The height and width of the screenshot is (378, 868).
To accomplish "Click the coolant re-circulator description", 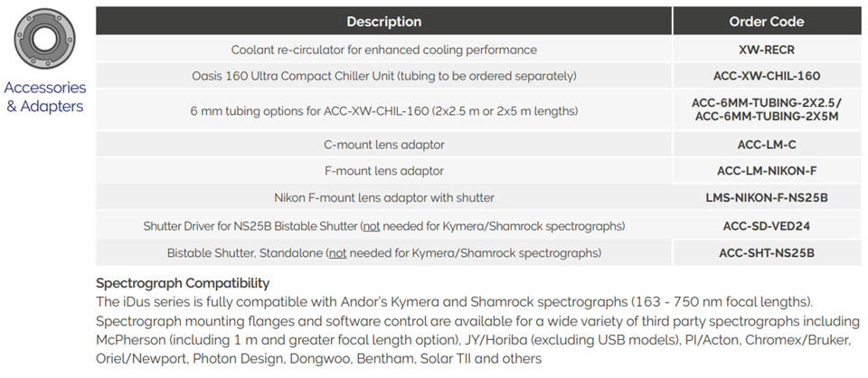I will 383,50.
